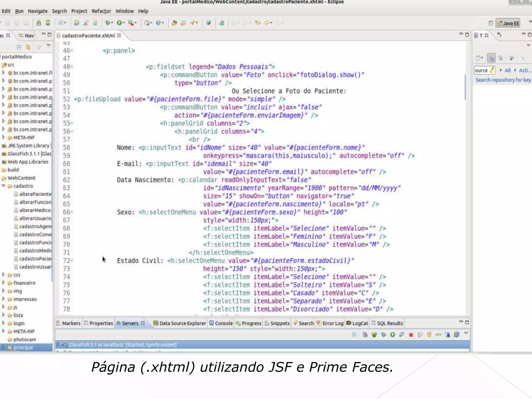The width and height of the screenshot is (532, 399).
Task: Click the collapse icon in Servers view toolbar
Action: point(354,335)
